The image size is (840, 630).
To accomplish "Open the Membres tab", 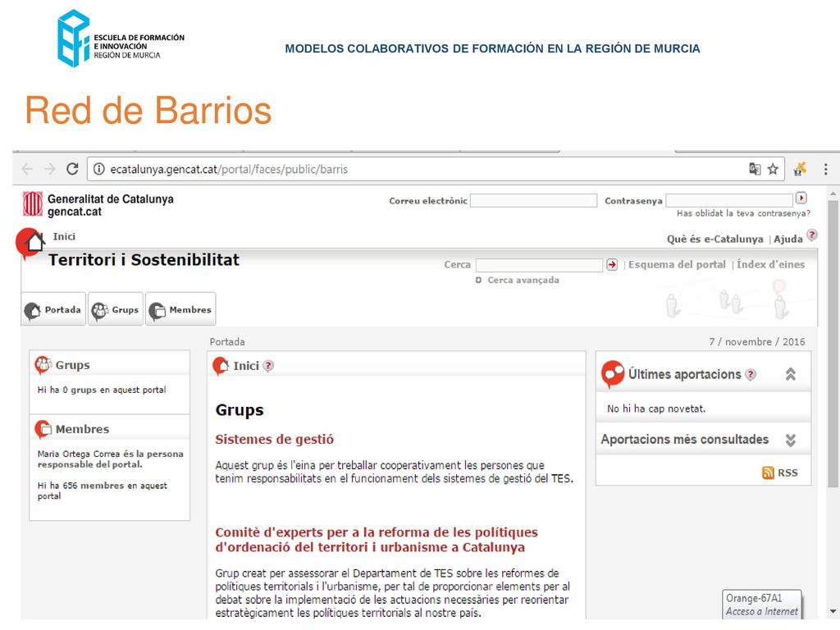I will 180,309.
